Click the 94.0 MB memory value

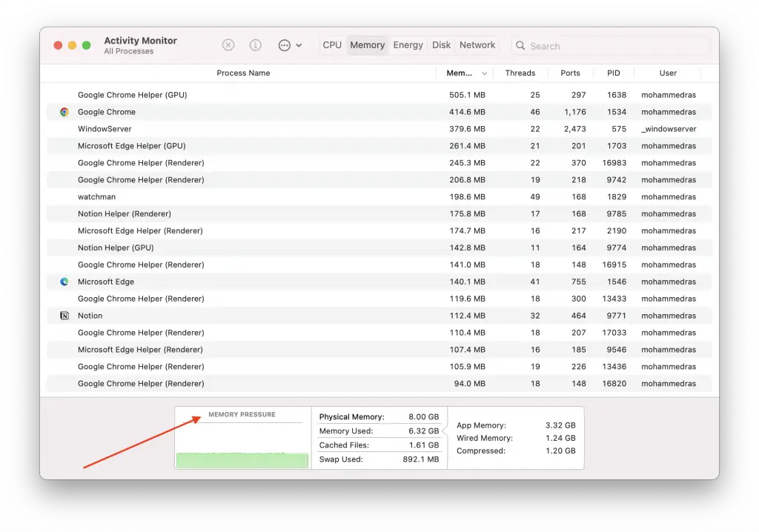pyautogui.click(x=469, y=383)
